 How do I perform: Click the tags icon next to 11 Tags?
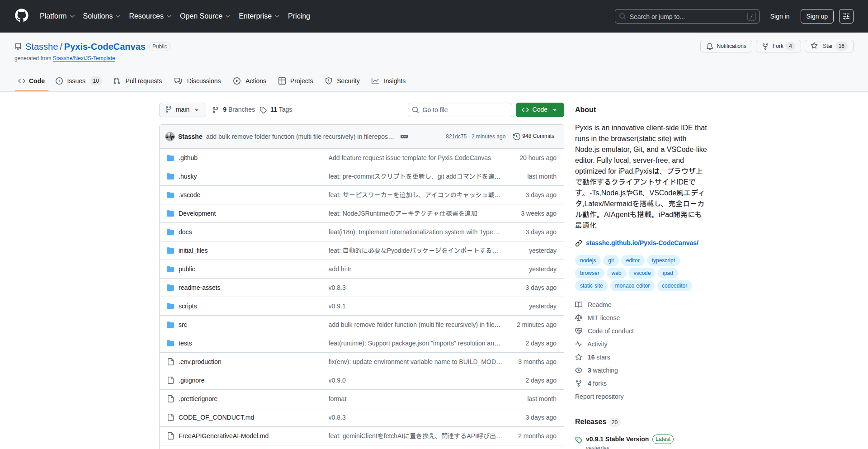click(264, 109)
